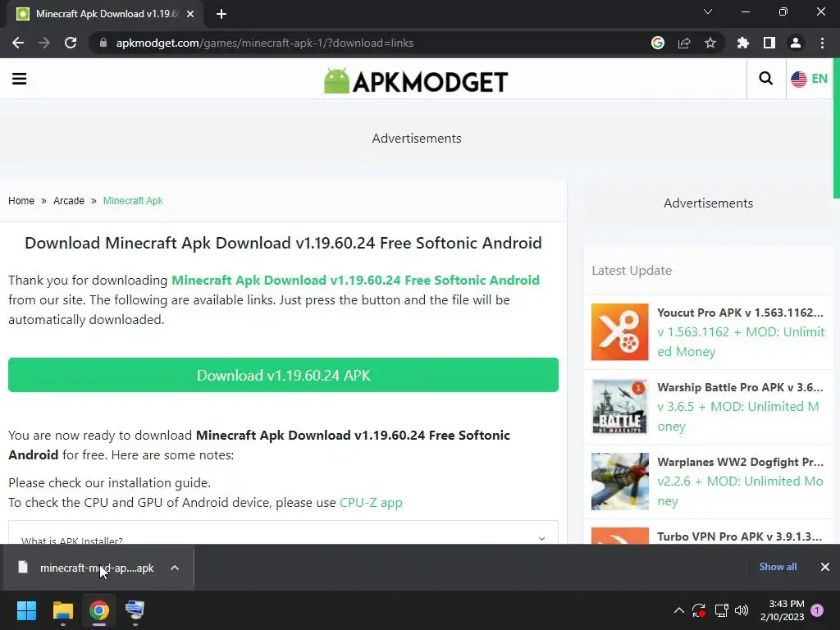Click the page vertical scrollbar

click(836, 129)
